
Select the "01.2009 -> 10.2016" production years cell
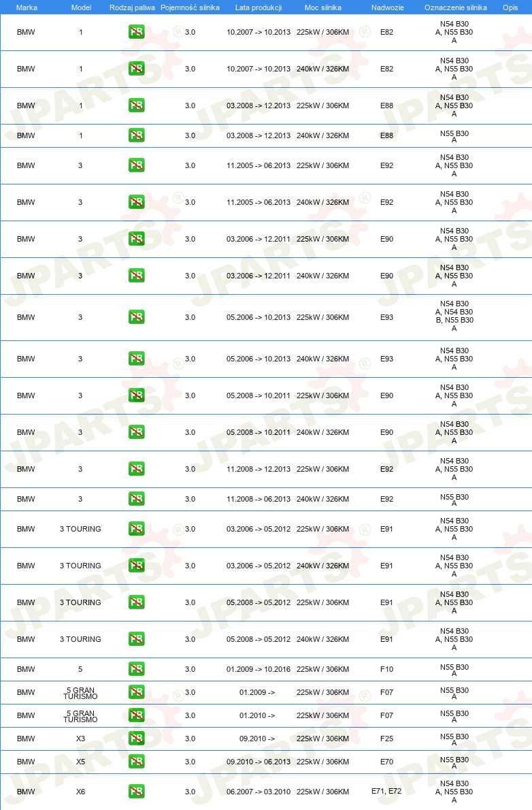(259, 669)
